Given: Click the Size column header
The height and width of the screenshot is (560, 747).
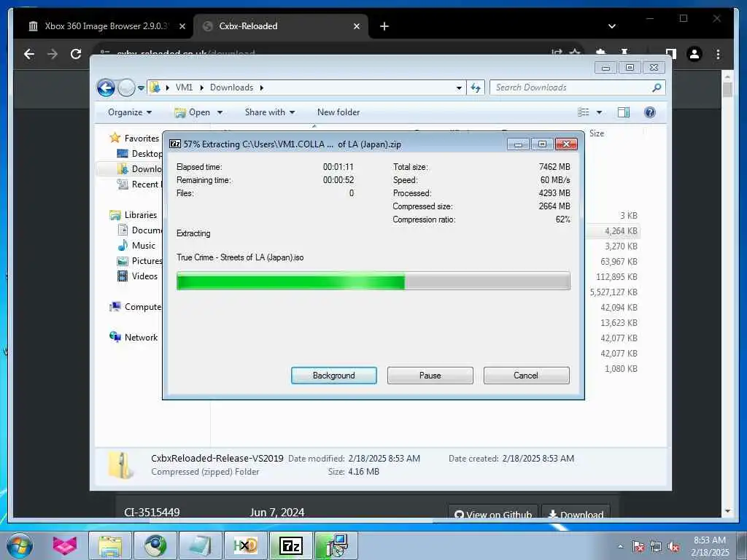Looking at the screenshot, I should click(597, 133).
